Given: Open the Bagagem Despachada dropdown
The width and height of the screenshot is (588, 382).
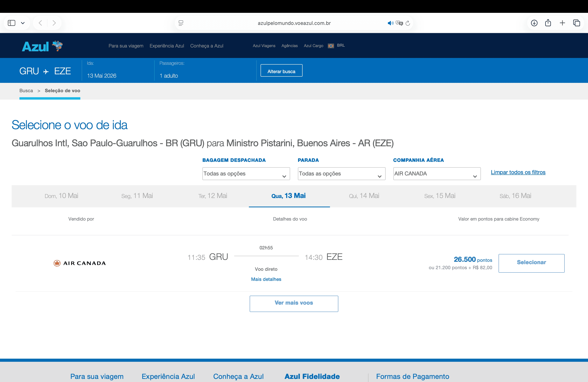Looking at the screenshot, I should [x=246, y=174].
